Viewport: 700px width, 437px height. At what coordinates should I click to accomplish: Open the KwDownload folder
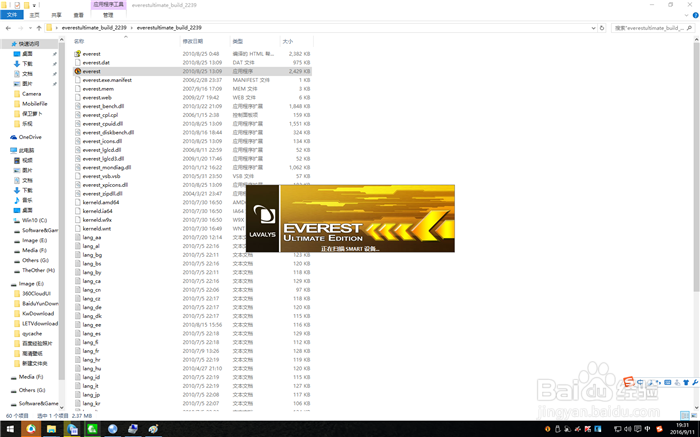coord(38,313)
